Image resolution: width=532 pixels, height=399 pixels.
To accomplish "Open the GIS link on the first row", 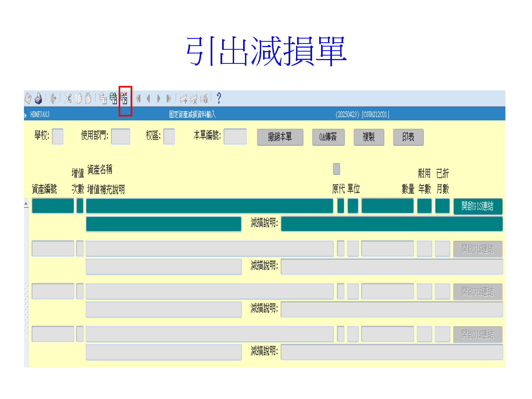I will [477, 206].
